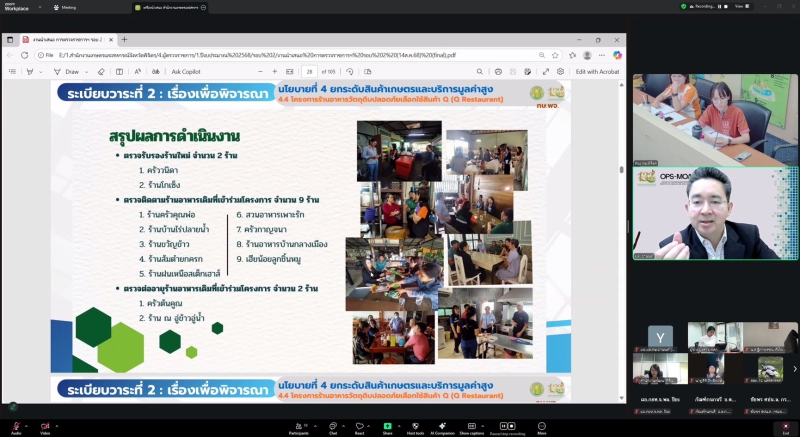Reload the PDF page
800x437 pixels.
(24, 55)
